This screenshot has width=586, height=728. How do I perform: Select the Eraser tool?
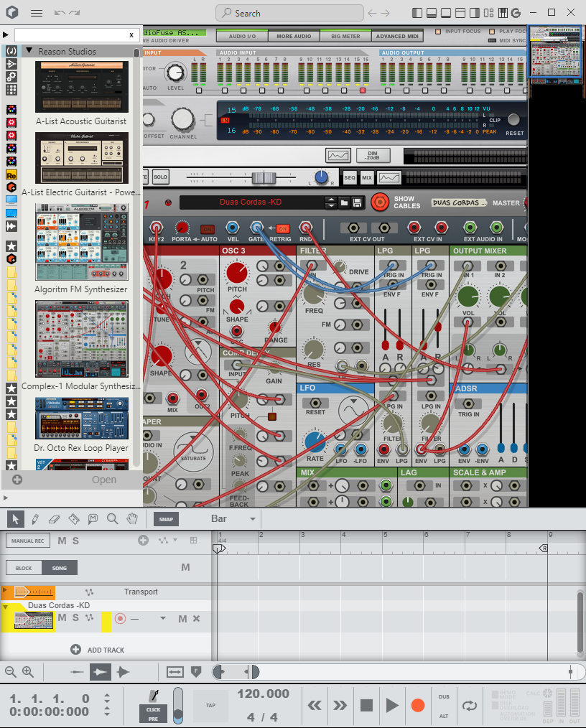tap(55, 518)
